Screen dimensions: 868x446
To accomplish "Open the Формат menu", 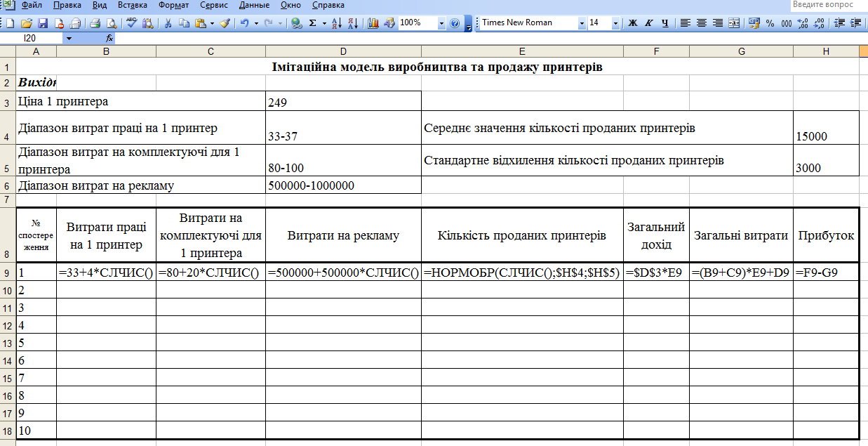I will [x=173, y=5].
